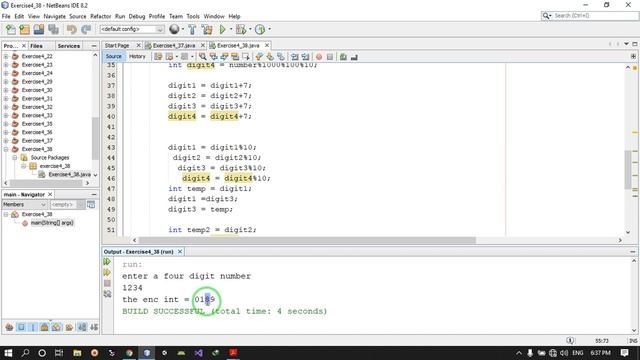The width and height of the screenshot is (640, 360).
Task: Click the globe browser icon in the toolbar
Action: [174, 29]
